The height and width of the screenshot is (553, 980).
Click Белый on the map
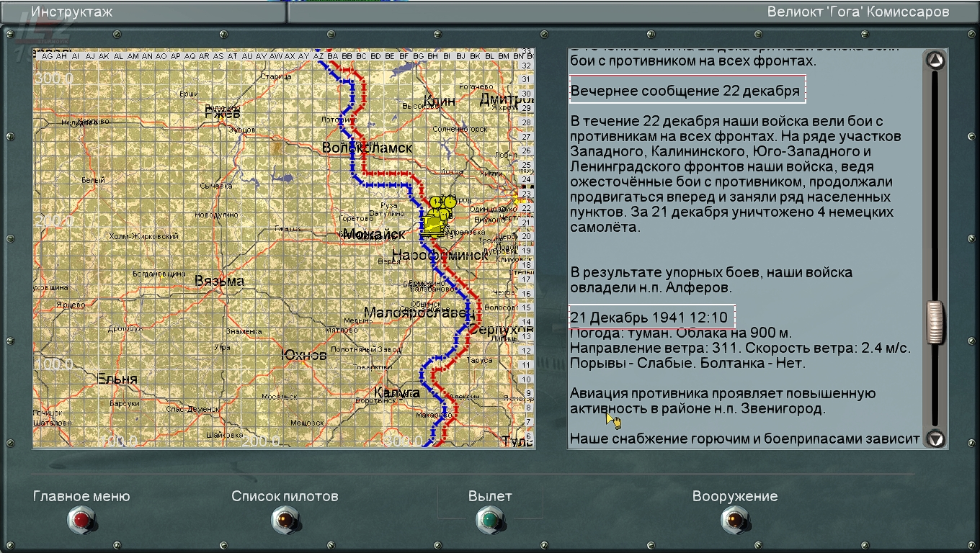tap(93, 180)
